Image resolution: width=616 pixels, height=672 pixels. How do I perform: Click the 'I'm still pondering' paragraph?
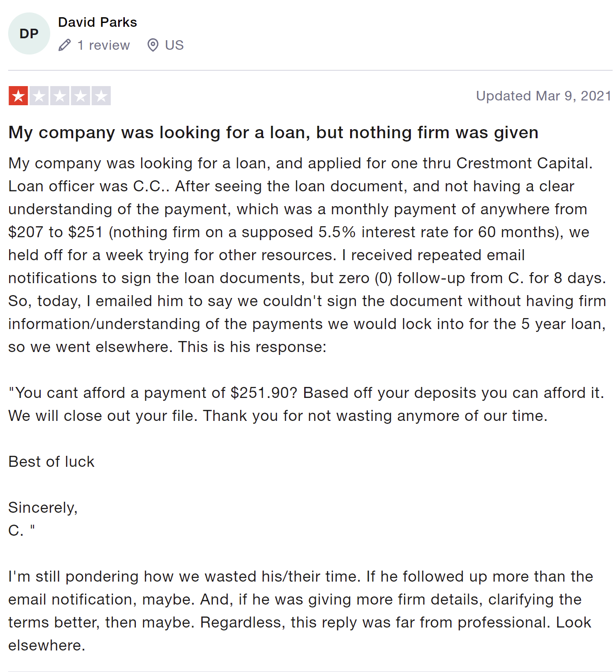point(301,611)
